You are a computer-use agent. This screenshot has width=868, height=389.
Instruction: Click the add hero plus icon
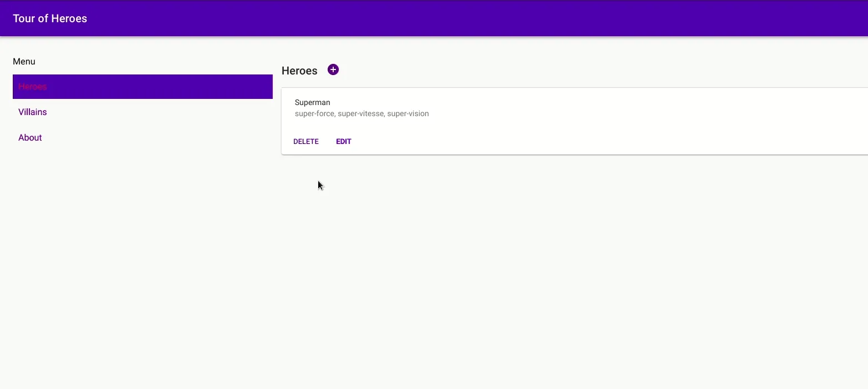click(333, 69)
